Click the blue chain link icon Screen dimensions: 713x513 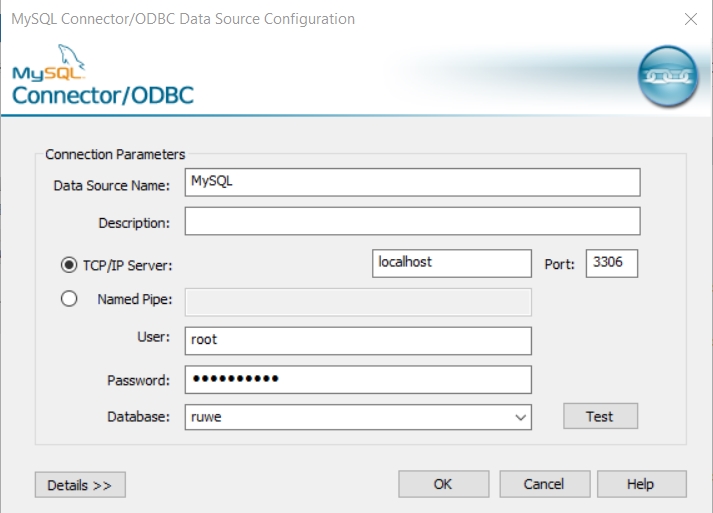click(x=668, y=76)
